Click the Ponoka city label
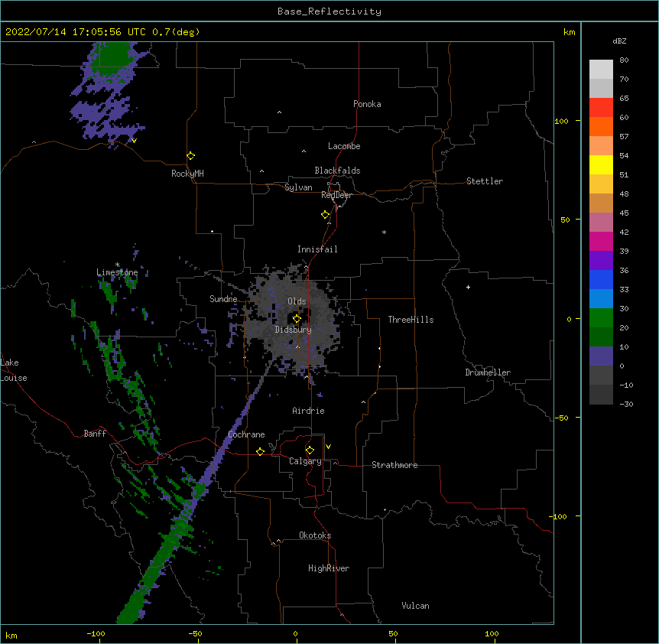Viewport: 659px width, 644px height. point(367,104)
